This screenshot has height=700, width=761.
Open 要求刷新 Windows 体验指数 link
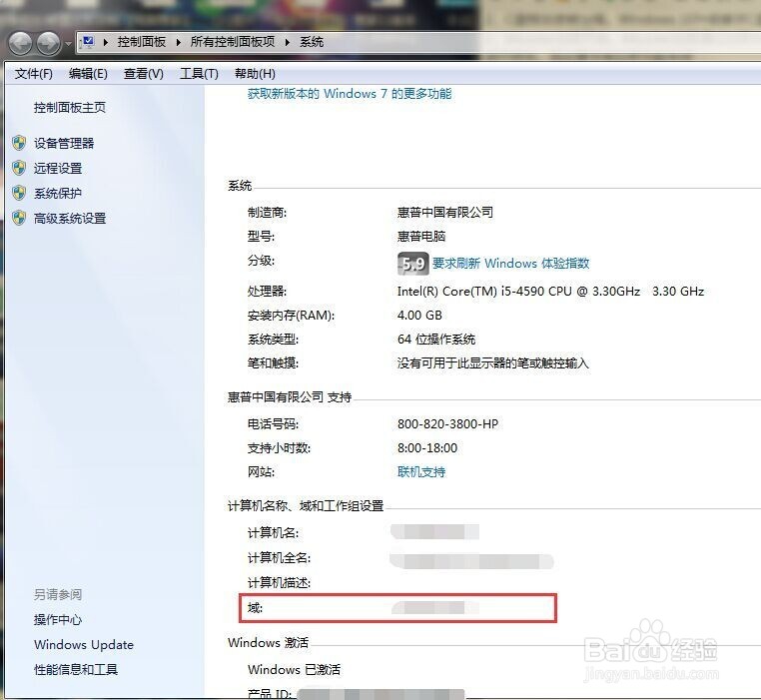[x=510, y=263]
